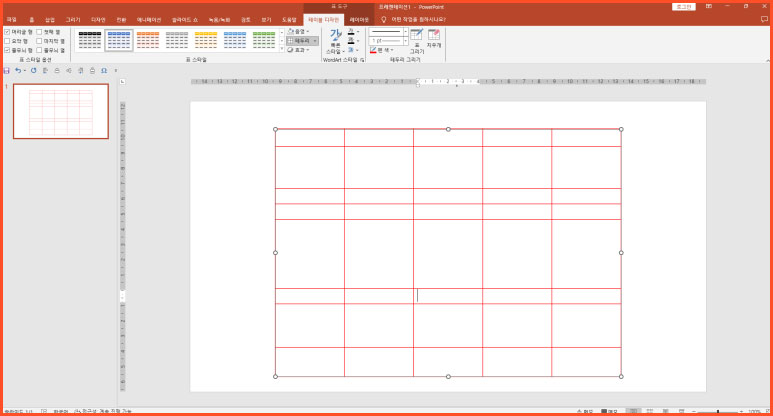Launch the WordArt styles dialog
The width and height of the screenshot is (773, 416).
tap(362, 60)
